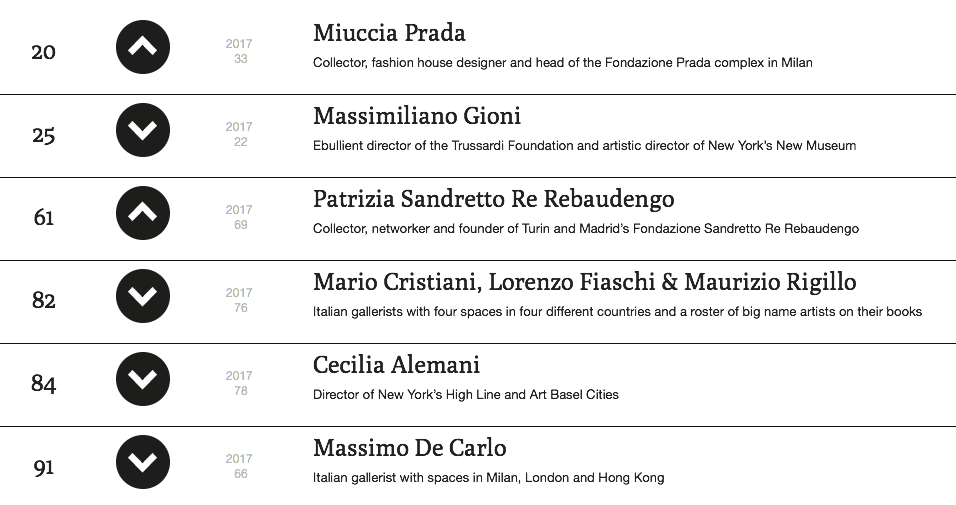Click the 2017 rank 66 label

point(239,466)
